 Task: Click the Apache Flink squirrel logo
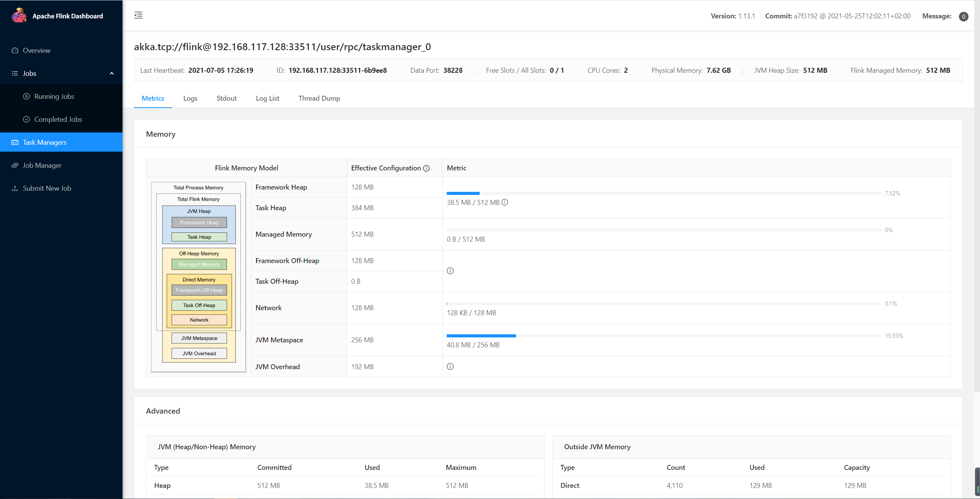click(19, 15)
